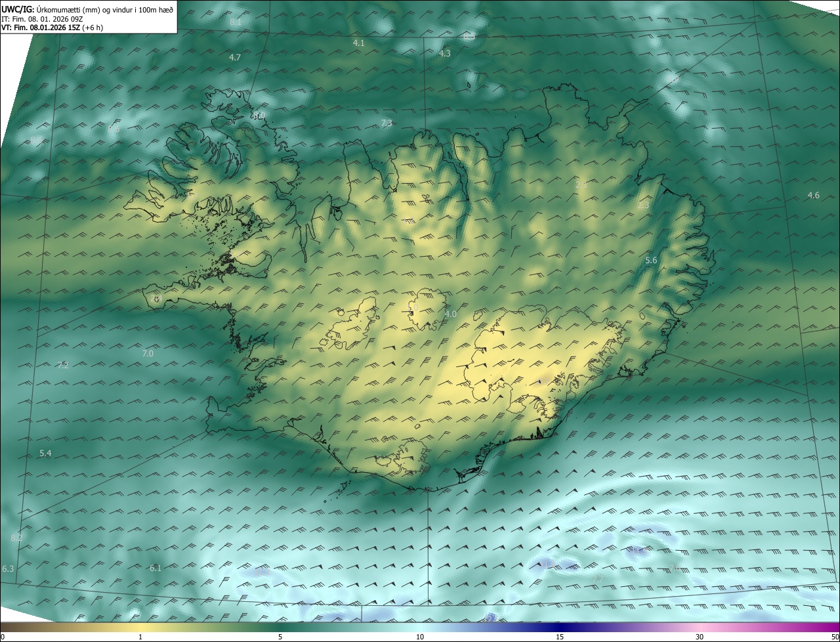Select the 2.3 value label in northeast Iceland
The image size is (840, 642).
tap(643, 205)
